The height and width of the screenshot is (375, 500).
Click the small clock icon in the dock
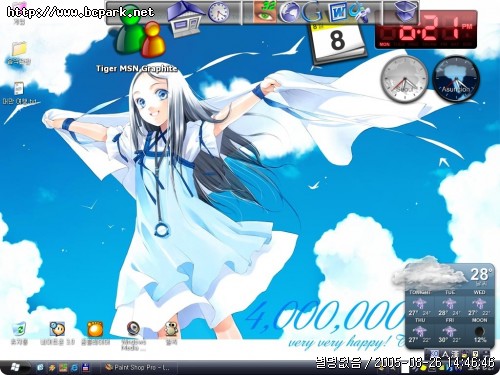pyautogui.click(x=219, y=13)
